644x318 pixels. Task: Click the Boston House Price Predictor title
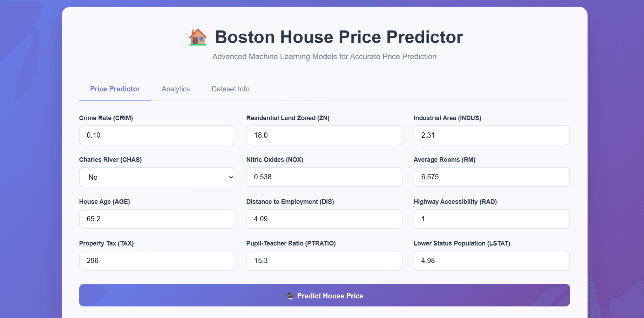(339, 37)
